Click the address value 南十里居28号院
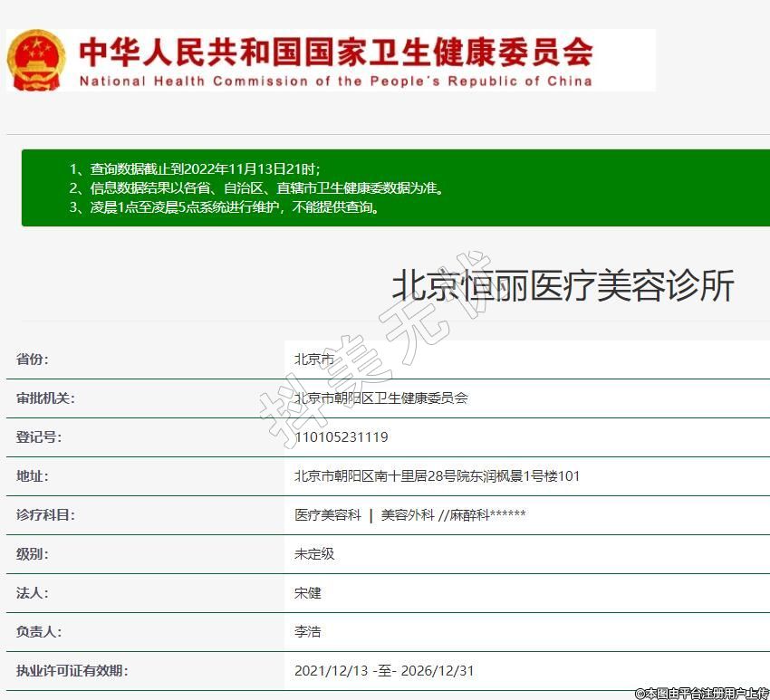This screenshot has height=700, width=770. click(437, 476)
